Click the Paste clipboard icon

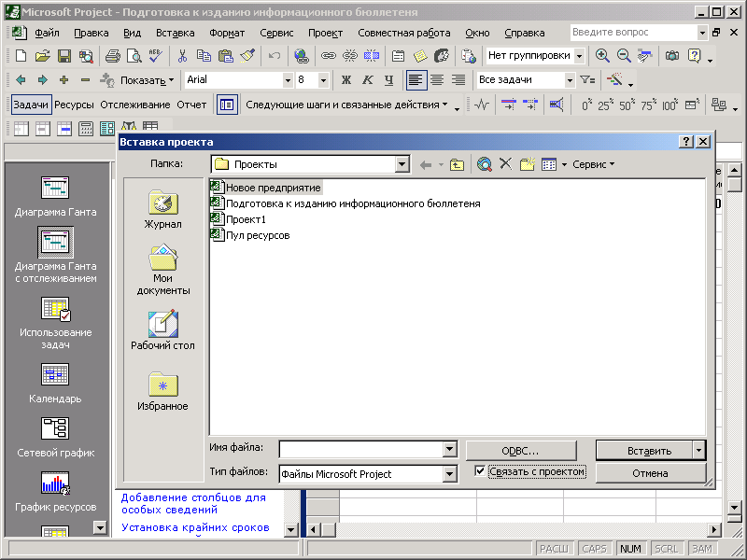225,56
